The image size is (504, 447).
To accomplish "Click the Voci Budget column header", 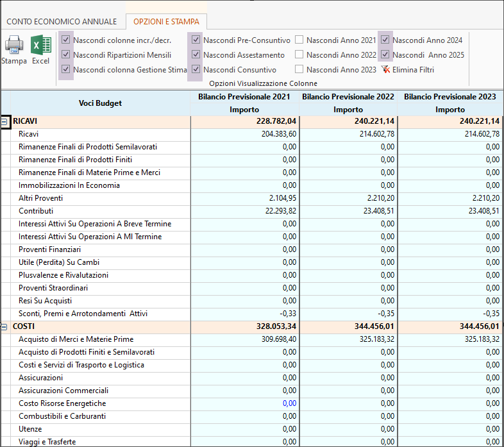I will [x=100, y=103].
